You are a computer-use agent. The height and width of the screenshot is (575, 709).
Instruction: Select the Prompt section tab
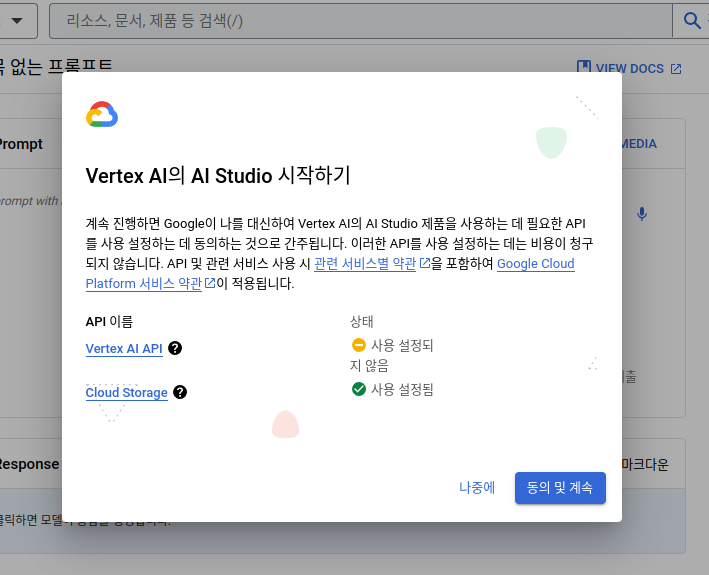click(20, 144)
